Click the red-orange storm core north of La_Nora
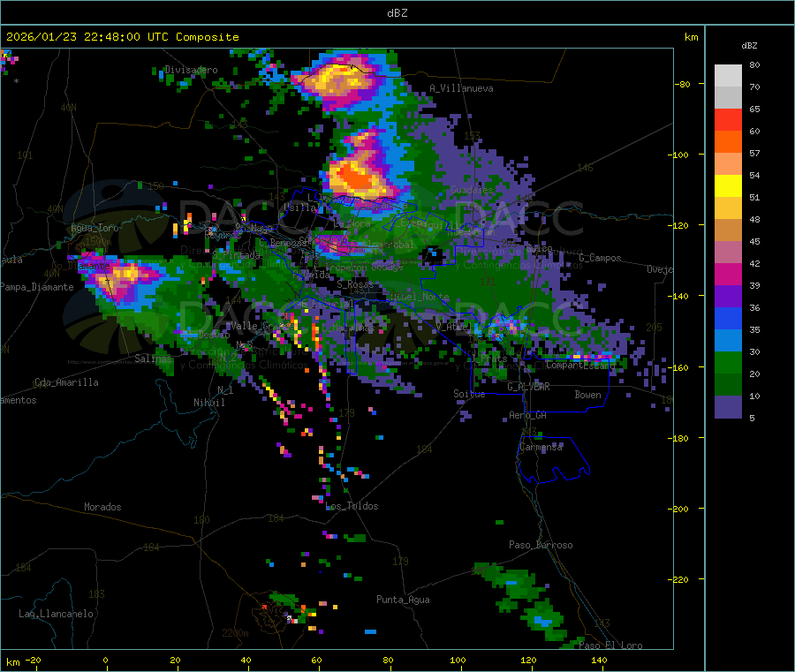The height and width of the screenshot is (672, 795). pyautogui.click(x=359, y=178)
